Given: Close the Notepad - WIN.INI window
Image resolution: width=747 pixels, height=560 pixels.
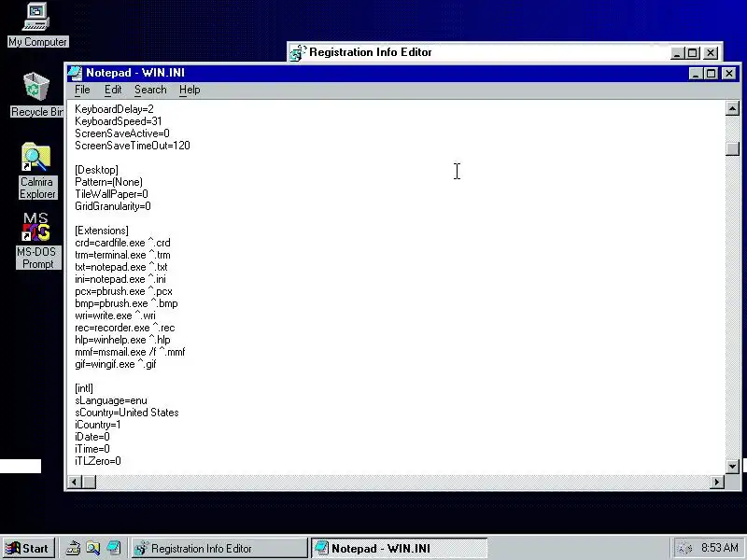Looking at the screenshot, I should (729, 74).
